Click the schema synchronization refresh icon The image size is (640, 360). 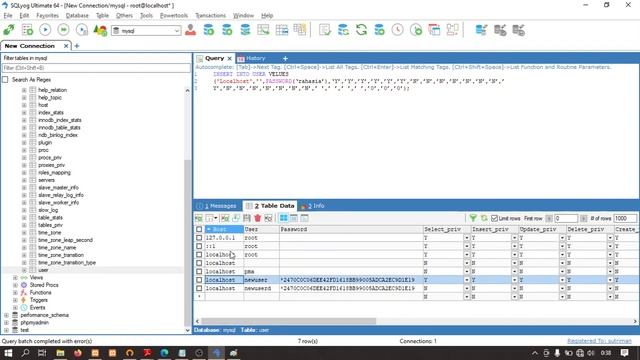[x=361, y=30]
